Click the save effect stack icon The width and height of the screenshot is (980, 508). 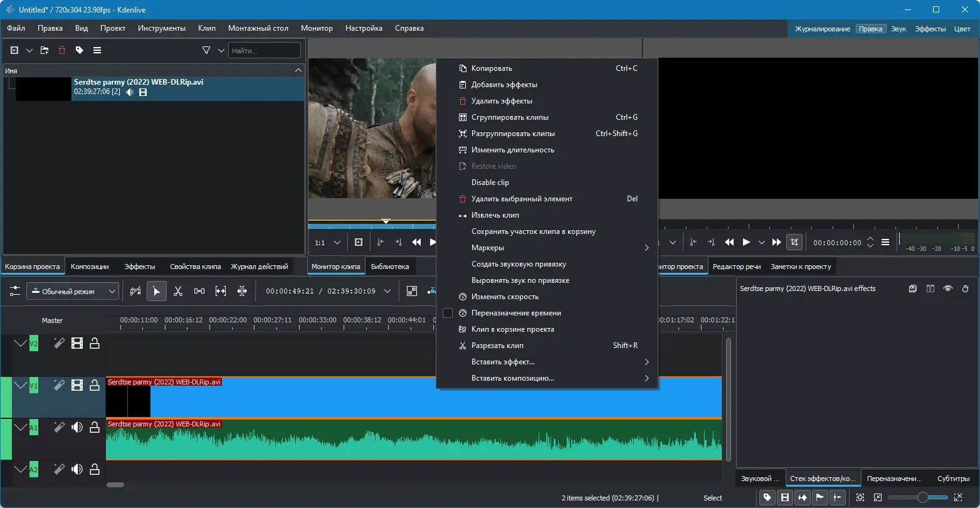click(x=912, y=288)
